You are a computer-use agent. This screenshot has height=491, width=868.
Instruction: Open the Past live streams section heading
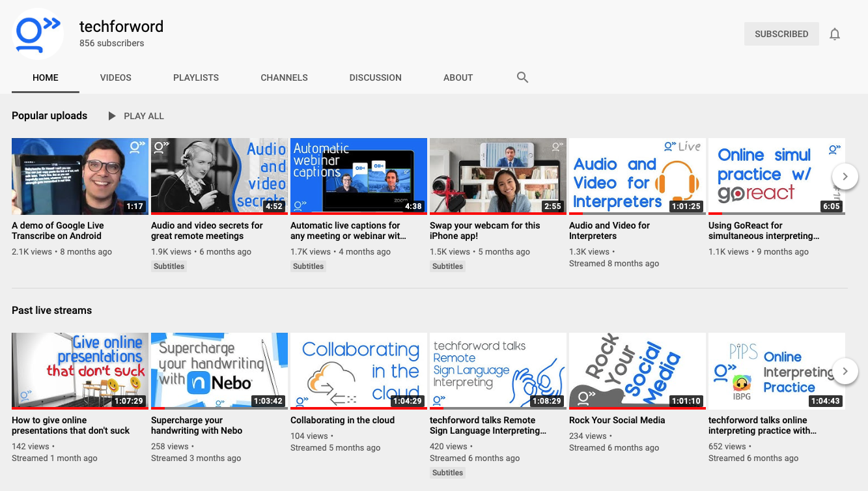tap(51, 311)
